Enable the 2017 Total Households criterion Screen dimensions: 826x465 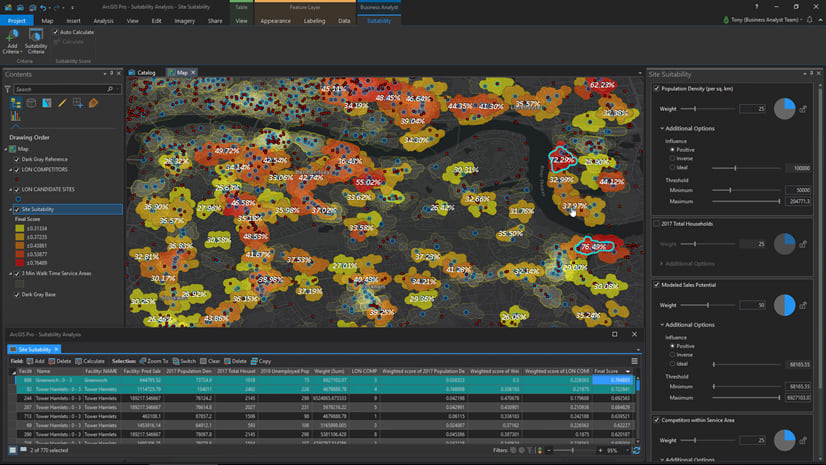pyautogui.click(x=656, y=224)
